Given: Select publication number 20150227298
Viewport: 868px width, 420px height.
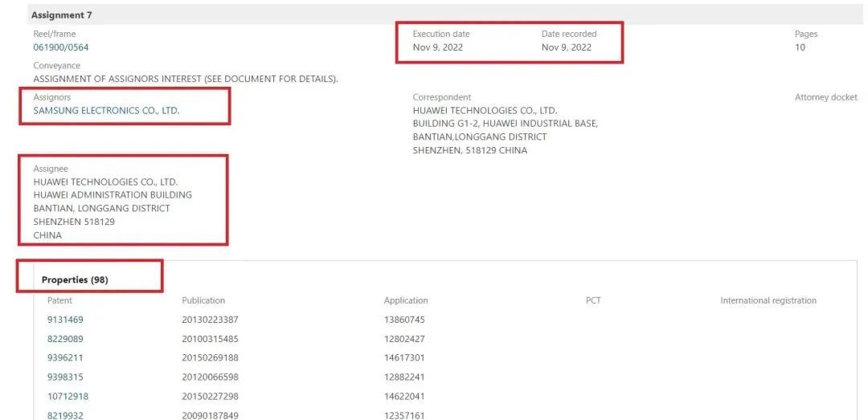Looking at the screenshot, I should 210,397.
